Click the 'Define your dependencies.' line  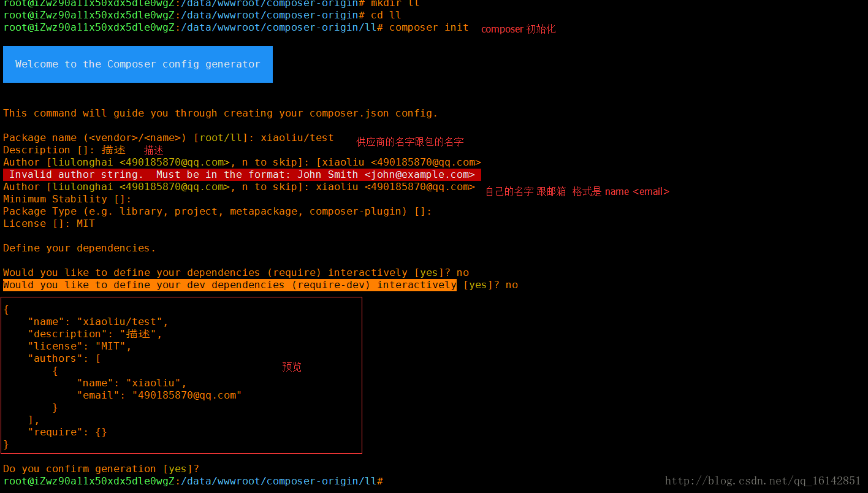point(80,248)
